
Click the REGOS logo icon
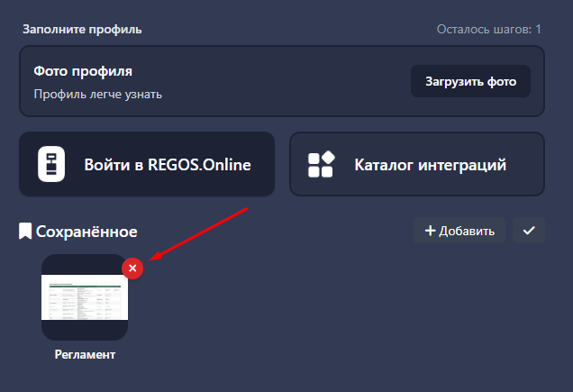pos(52,164)
